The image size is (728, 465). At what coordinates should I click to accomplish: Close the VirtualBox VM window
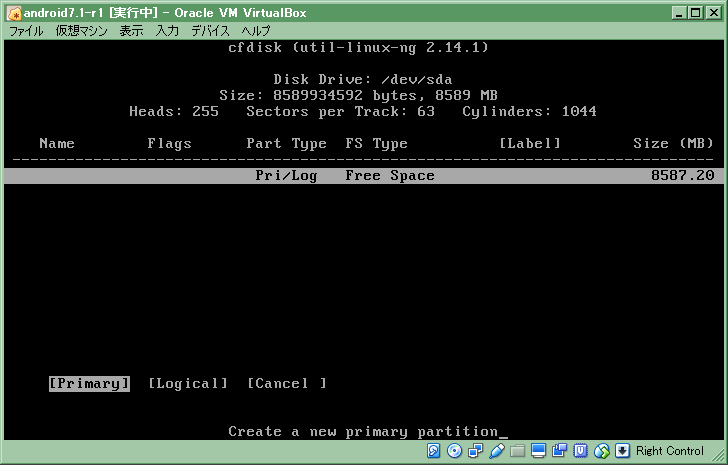tap(714, 13)
